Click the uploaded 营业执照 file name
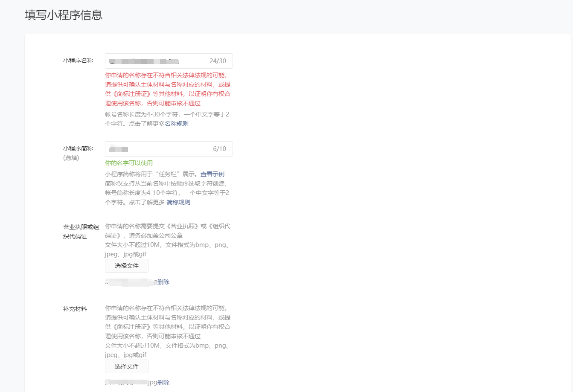Screen dimensions: 573x392 coord(130,282)
